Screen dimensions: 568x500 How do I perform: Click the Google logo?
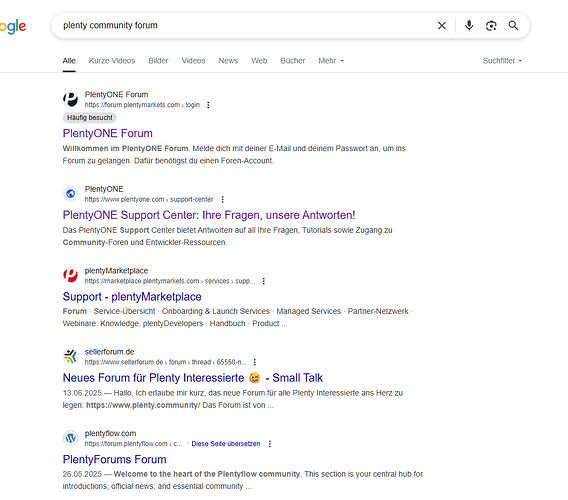(13, 26)
